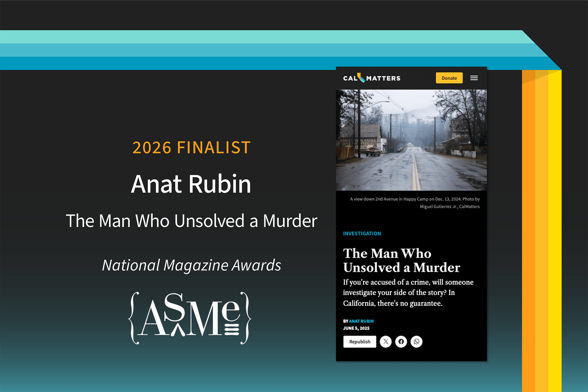
Task: Click the 2026 Finalist heading
Action: [191, 148]
